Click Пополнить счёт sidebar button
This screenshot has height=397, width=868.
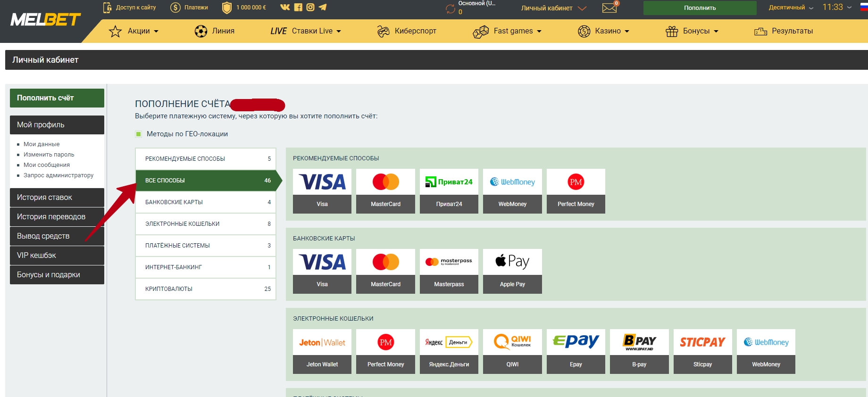point(57,98)
